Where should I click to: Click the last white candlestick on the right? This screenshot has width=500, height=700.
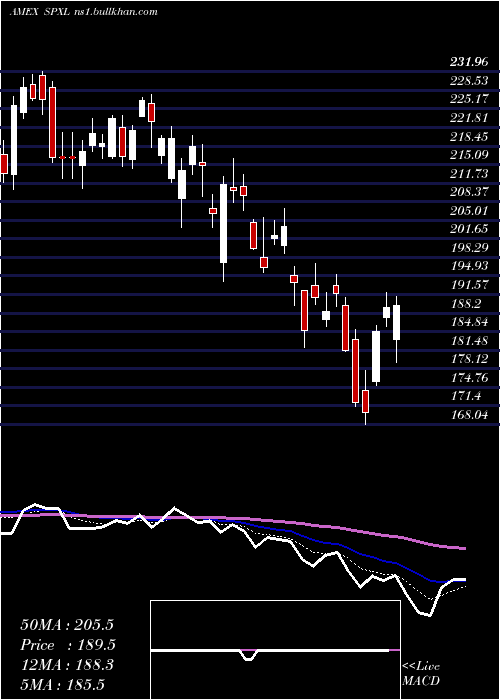[396, 322]
